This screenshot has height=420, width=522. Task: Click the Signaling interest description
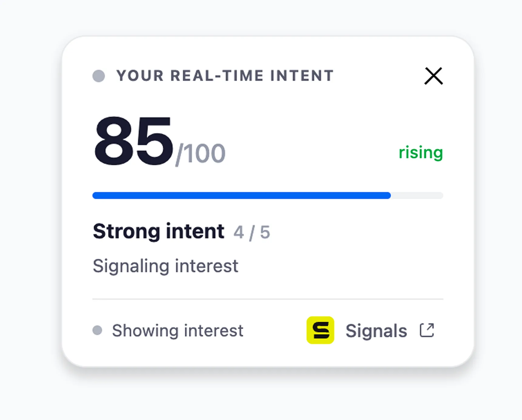tap(165, 266)
